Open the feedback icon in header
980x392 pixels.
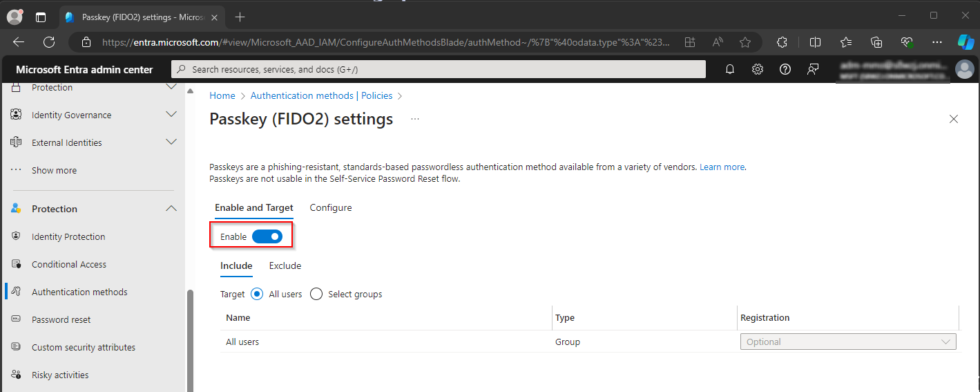(x=813, y=69)
